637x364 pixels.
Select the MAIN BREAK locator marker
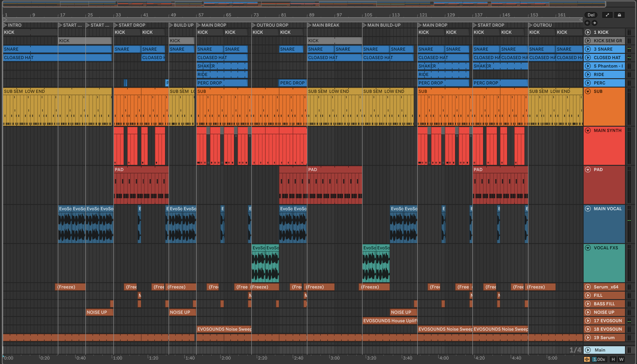tap(309, 25)
